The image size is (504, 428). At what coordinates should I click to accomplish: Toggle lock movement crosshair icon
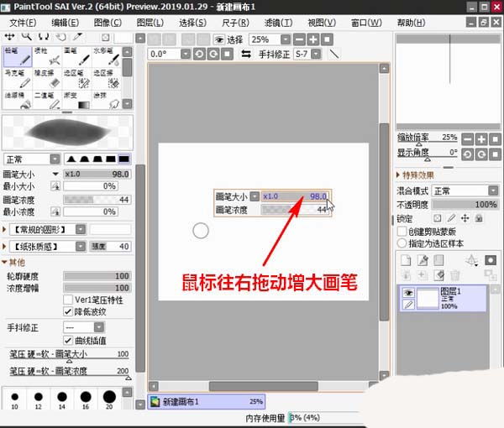[465, 218]
